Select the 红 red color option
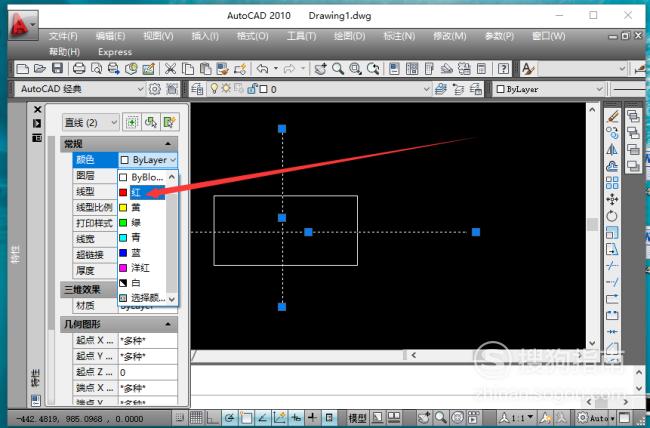 [142, 192]
